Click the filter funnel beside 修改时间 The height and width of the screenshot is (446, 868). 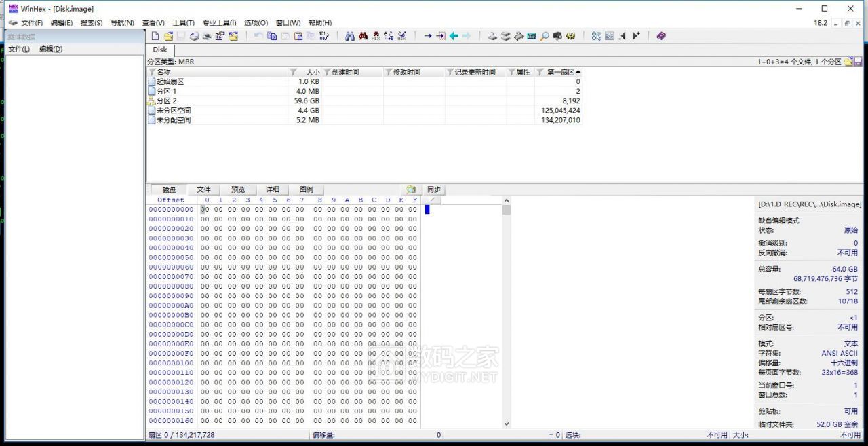click(x=389, y=72)
